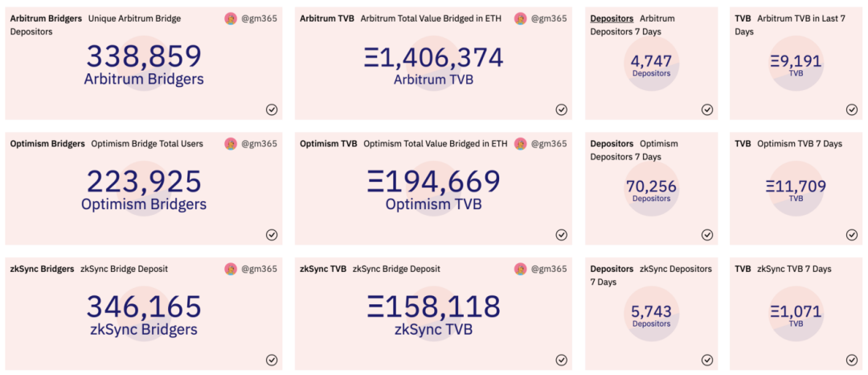This screenshot has width=868, height=375.
Task: Click the checkmark icon on the Arbitrum TVB card
Action: click(x=561, y=109)
